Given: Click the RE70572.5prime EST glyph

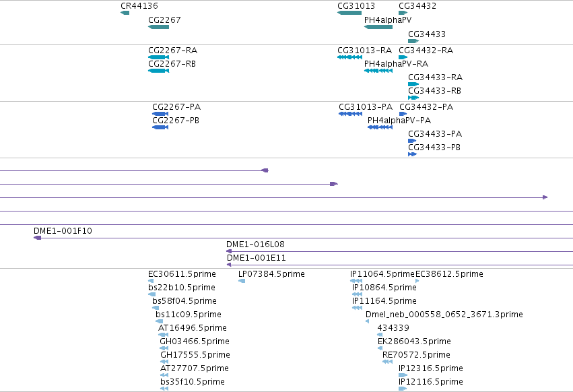Looking at the screenshot, I should (x=387, y=362).
